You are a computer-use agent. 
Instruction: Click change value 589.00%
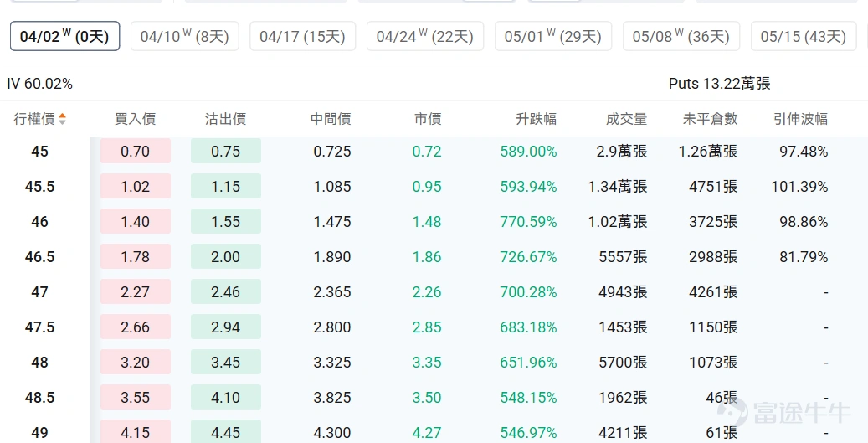529,152
